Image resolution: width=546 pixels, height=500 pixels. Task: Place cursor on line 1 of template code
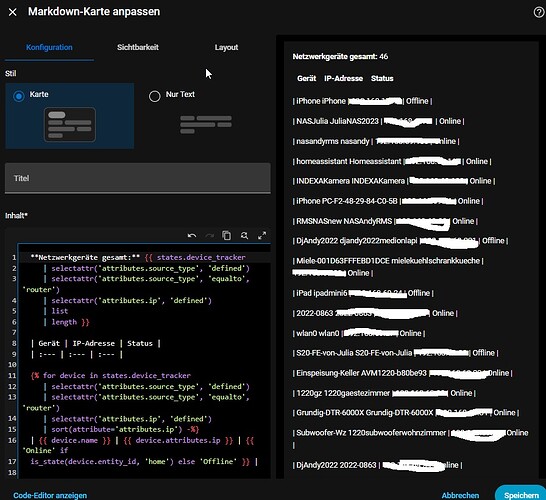coord(138,257)
